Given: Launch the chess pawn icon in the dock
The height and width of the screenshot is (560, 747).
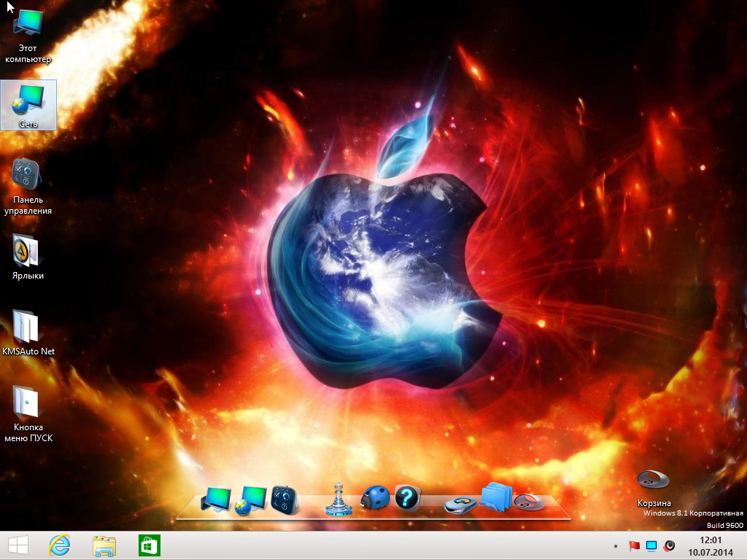Looking at the screenshot, I should pyautogui.click(x=338, y=499).
